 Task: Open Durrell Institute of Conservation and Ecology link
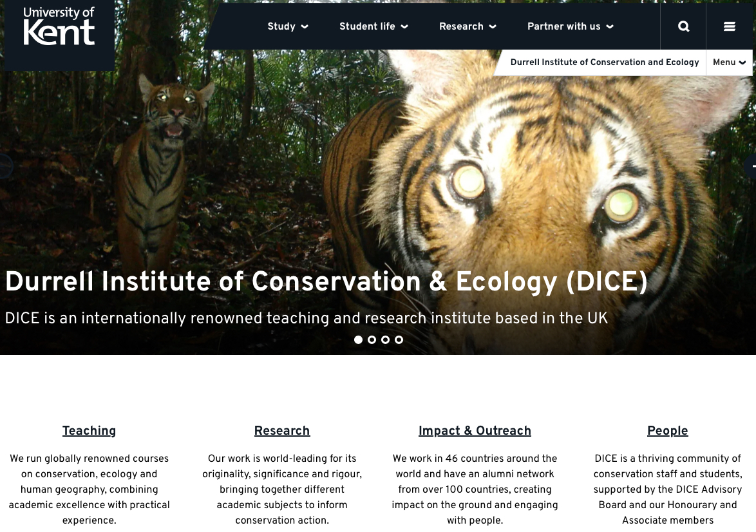tap(605, 62)
